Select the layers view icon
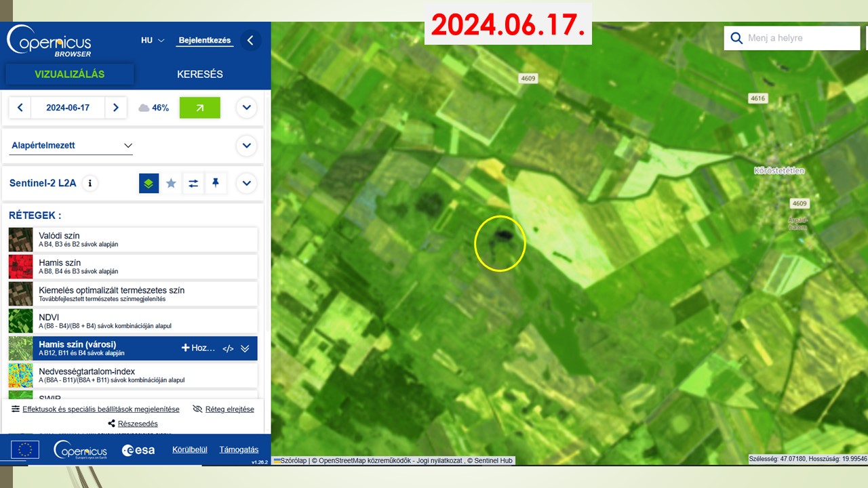This screenshot has height=488, width=868. pyautogui.click(x=149, y=183)
